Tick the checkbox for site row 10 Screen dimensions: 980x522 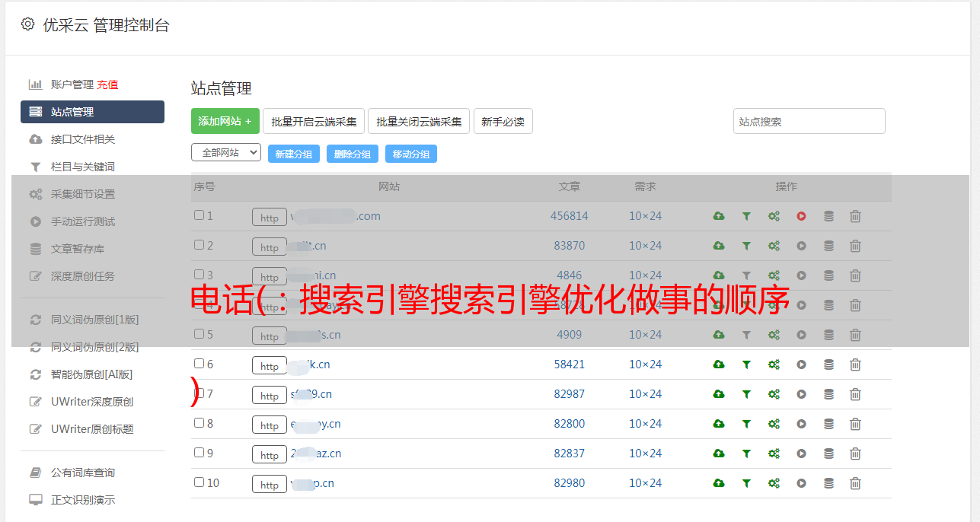click(199, 482)
